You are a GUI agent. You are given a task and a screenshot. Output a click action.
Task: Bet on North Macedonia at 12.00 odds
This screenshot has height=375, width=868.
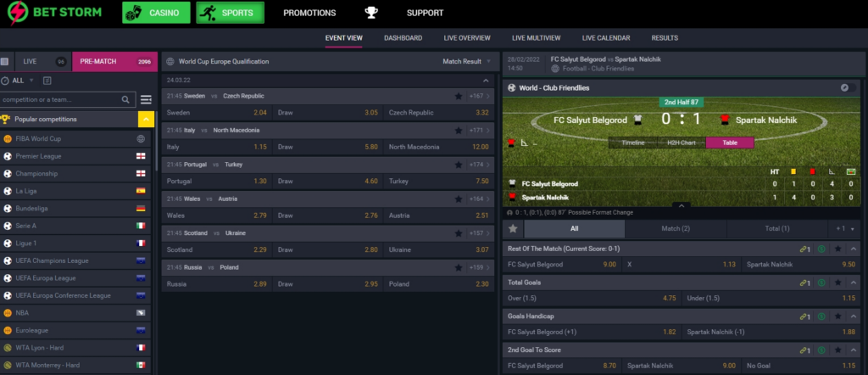(439, 147)
